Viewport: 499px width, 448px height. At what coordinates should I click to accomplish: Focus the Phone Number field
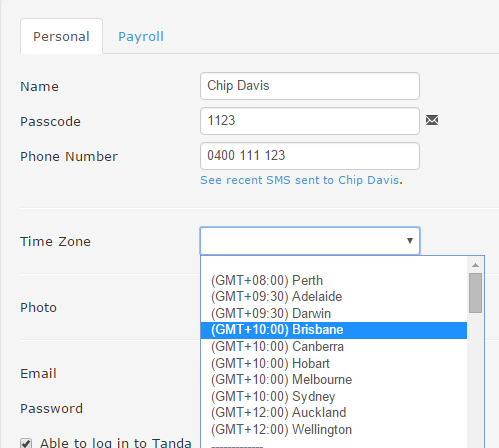point(310,156)
